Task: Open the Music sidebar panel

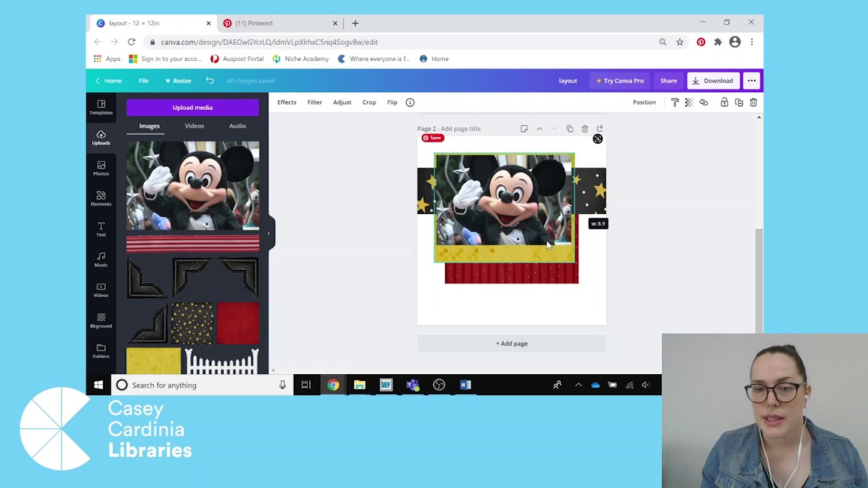Action: pyautogui.click(x=101, y=260)
